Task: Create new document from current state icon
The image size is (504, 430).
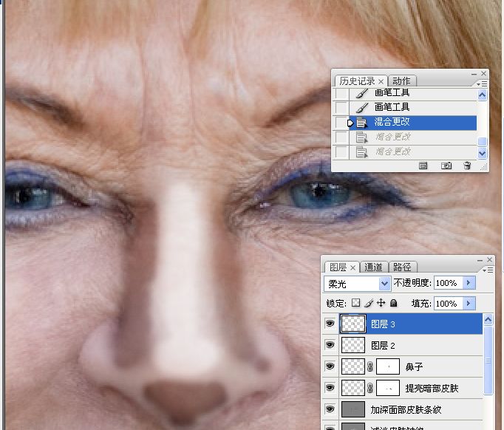Action: pyautogui.click(x=423, y=165)
